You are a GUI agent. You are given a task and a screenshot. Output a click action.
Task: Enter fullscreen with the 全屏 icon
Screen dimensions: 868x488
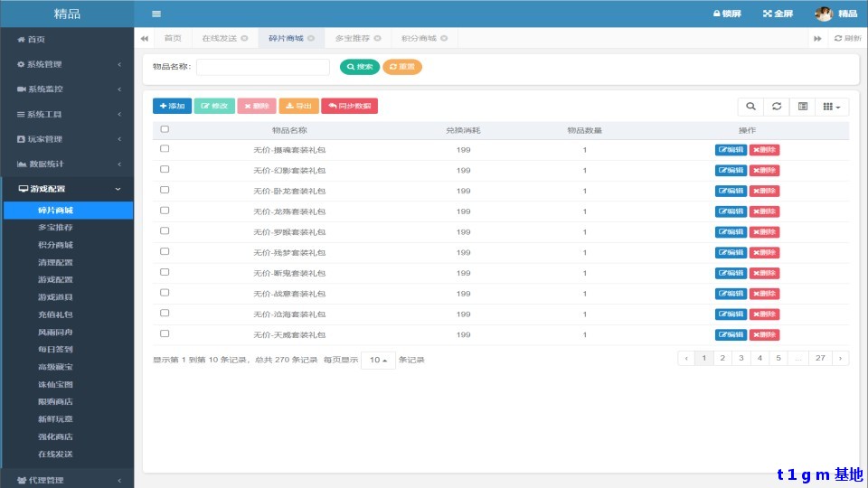coord(768,14)
